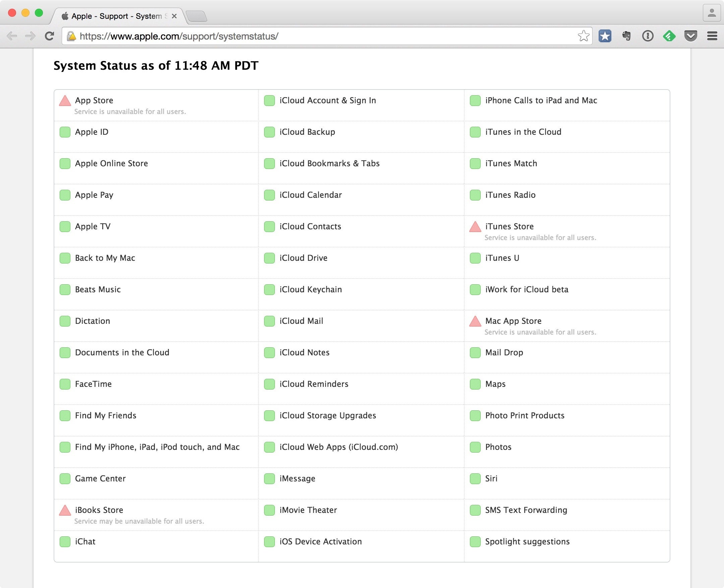Click the warning triangle next to iTunes Store
The image size is (724, 588).
coord(475,227)
